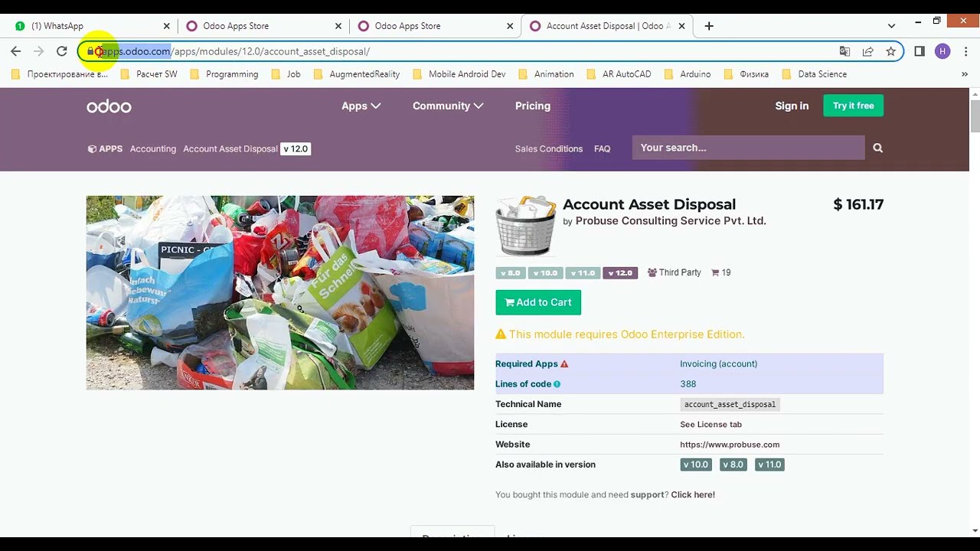Click the v 12.0 breadcrumb version badge
The height and width of the screenshot is (551, 980).
coord(296,148)
